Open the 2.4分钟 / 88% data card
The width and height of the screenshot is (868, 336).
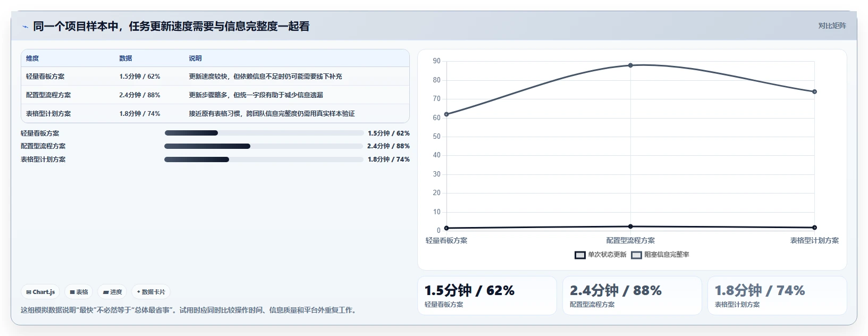(x=632, y=296)
